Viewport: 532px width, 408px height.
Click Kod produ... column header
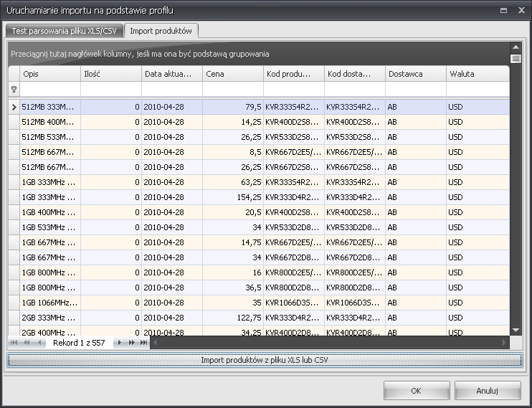[x=294, y=74]
